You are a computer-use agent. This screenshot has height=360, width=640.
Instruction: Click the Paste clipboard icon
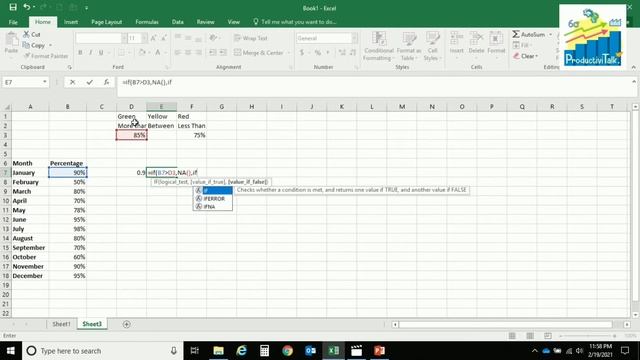(x=11, y=40)
